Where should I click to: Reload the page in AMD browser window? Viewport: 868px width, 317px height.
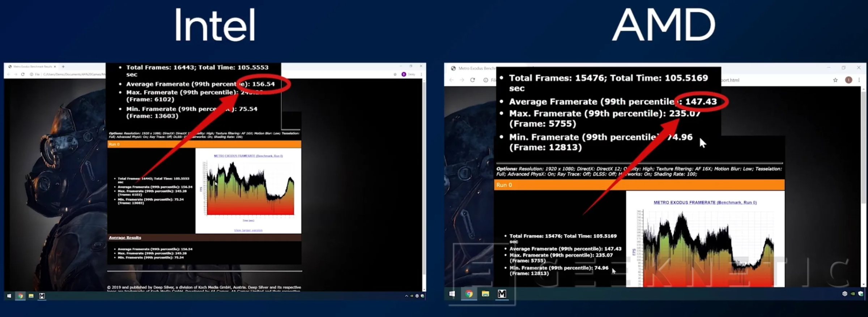pyautogui.click(x=472, y=80)
